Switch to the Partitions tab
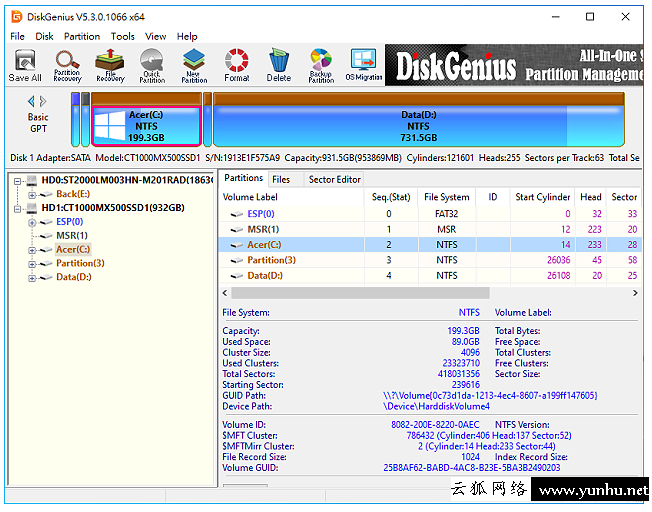This screenshot has height=512, width=652. click(x=244, y=178)
